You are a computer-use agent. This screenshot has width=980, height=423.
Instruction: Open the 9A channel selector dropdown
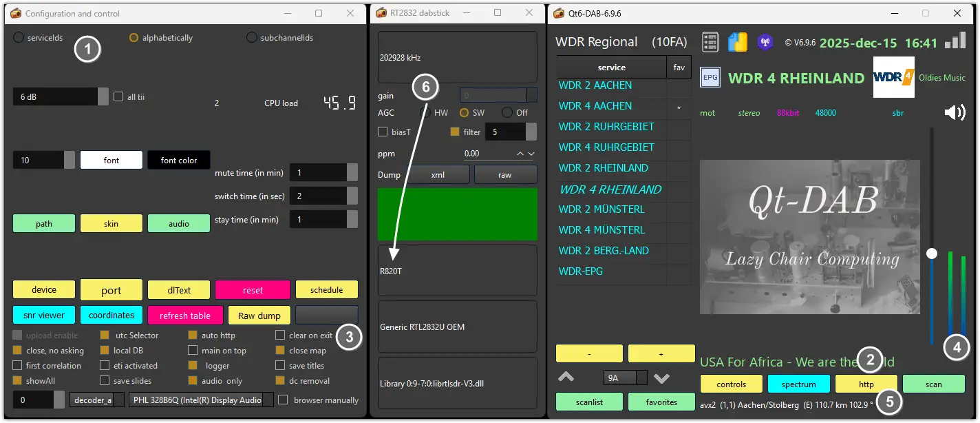pyautogui.click(x=625, y=378)
